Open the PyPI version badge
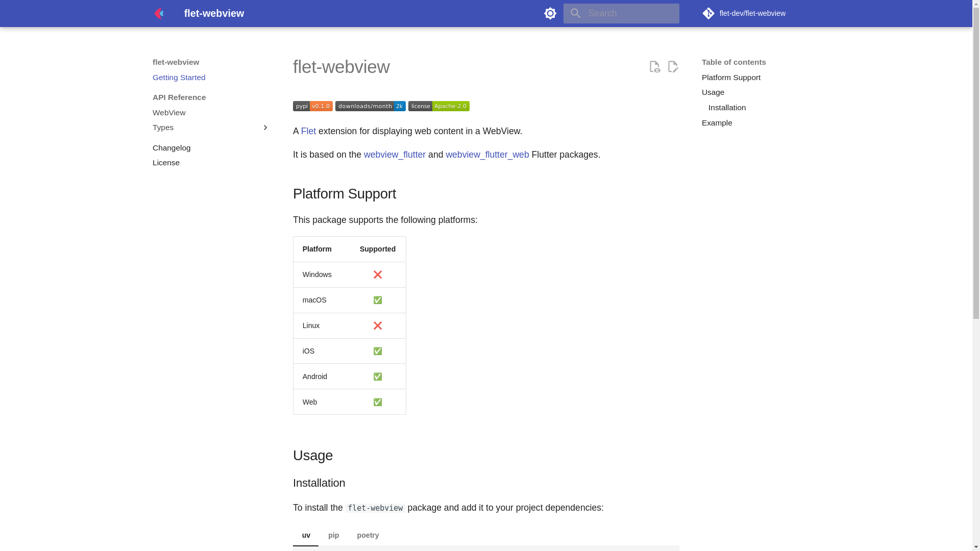Image resolution: width=980 pixels, height=551 pixels. [313, 106]
